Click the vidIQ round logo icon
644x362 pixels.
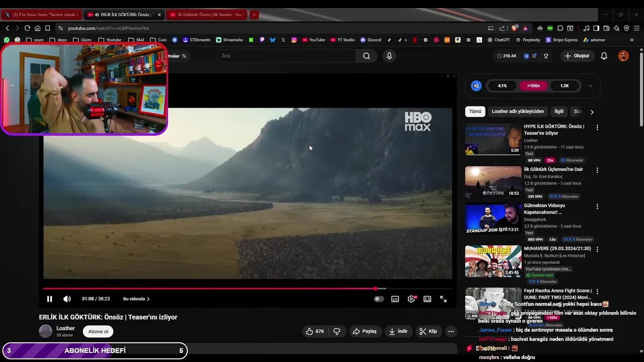tap(476, 86)
